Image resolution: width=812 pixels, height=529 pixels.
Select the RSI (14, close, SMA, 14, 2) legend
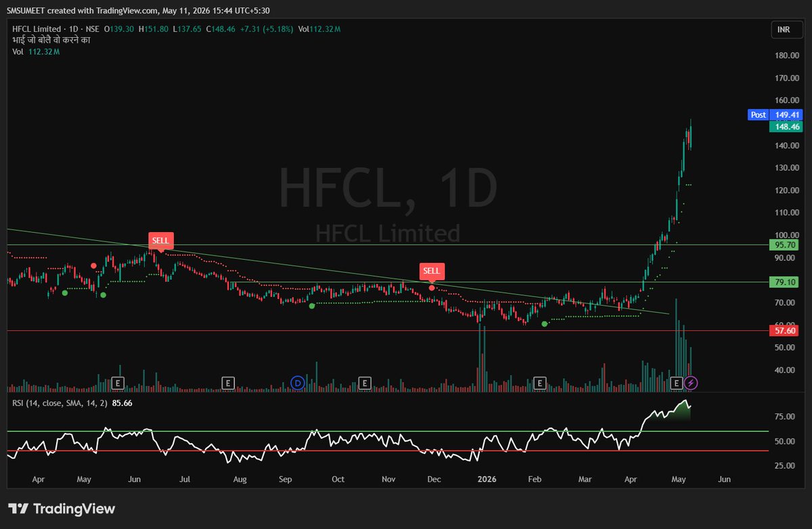coord(60,402)
